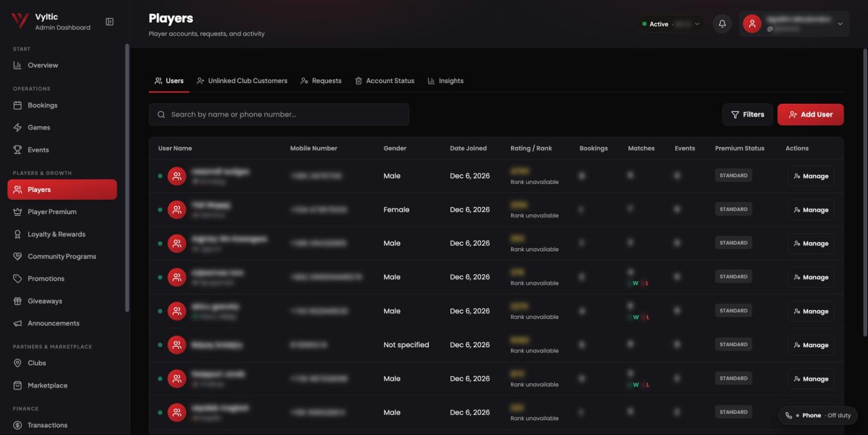868x435 pixels.
Task: Open Community Programs
Action: pos(62,256)
